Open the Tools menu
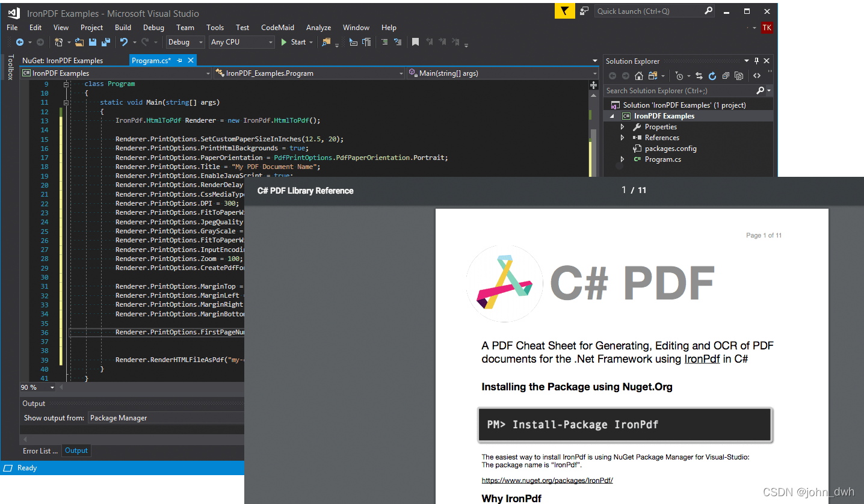 pyautogui.click(x=215, y=27)
